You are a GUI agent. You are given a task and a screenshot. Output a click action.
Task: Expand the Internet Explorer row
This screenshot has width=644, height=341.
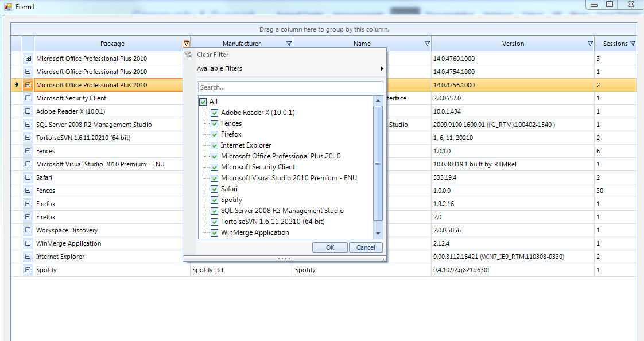point(28,257)
